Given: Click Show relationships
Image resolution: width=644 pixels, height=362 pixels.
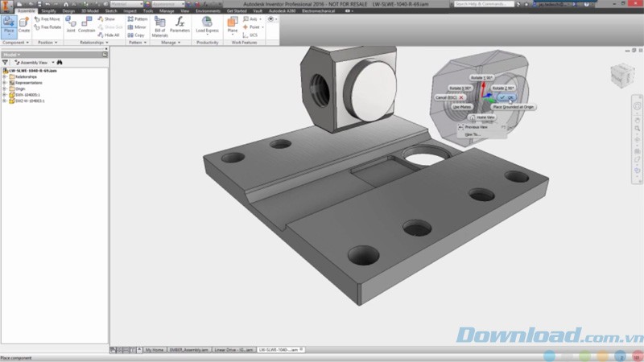Looking at the screenshot, I should tap(109, 19).
